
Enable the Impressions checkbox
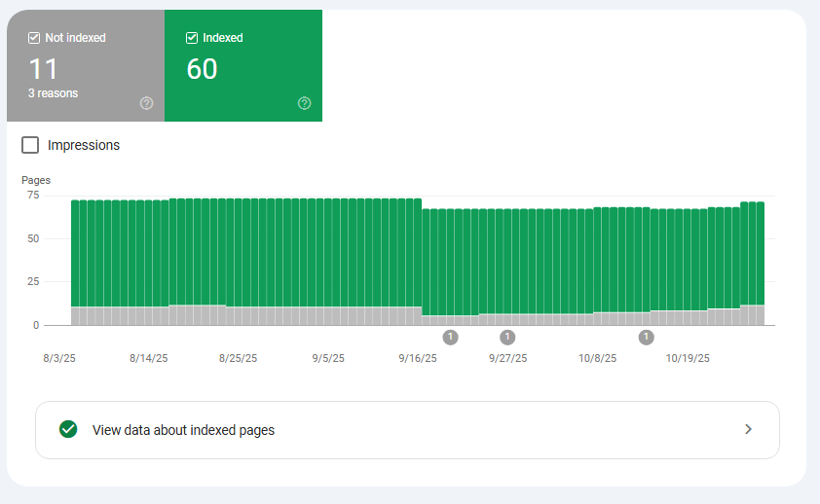coord(31,145)
